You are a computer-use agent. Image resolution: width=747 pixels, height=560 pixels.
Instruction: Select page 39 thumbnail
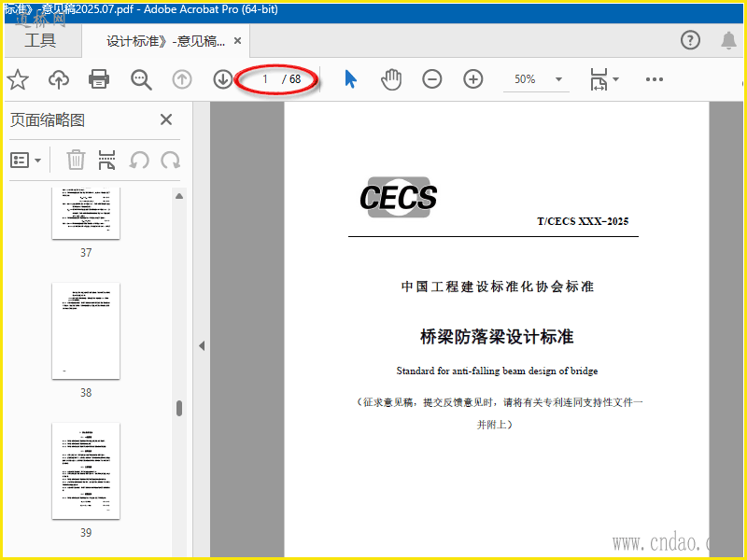tap(86, 471)
